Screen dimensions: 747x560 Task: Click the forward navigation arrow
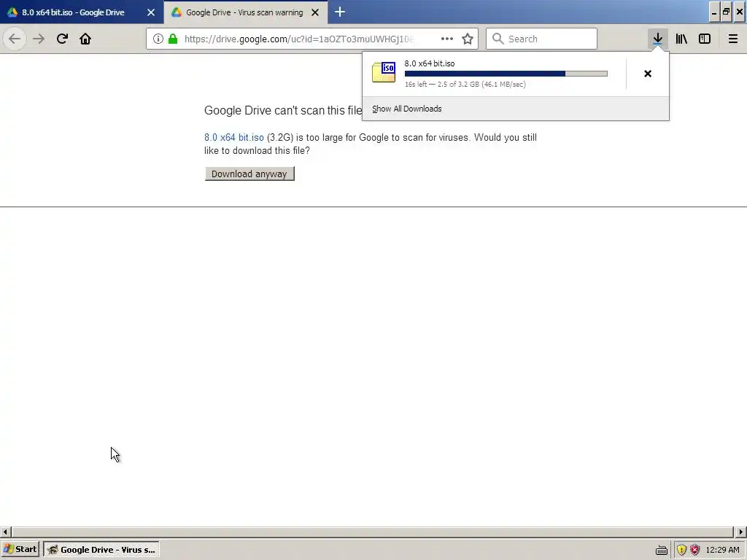(39, 39)
